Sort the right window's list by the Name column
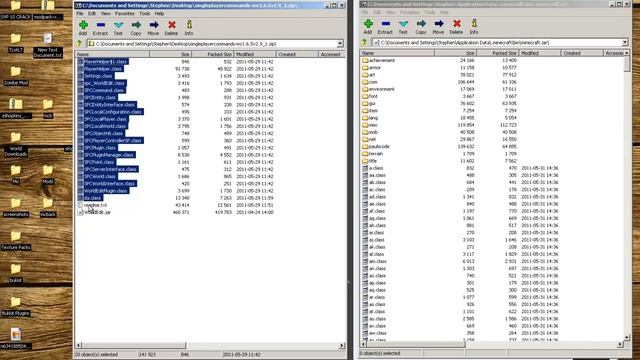The width and height of the screenshot is (640, 360). [397, 53]
